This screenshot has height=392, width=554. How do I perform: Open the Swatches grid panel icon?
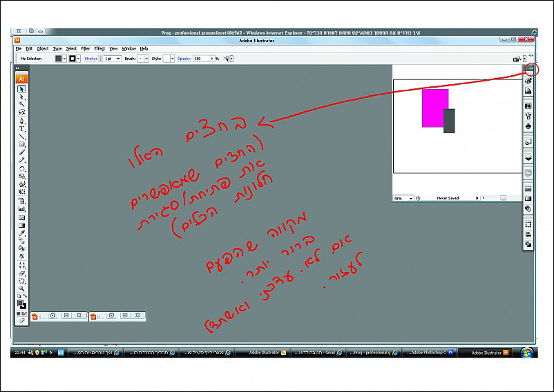click(528, 106)
